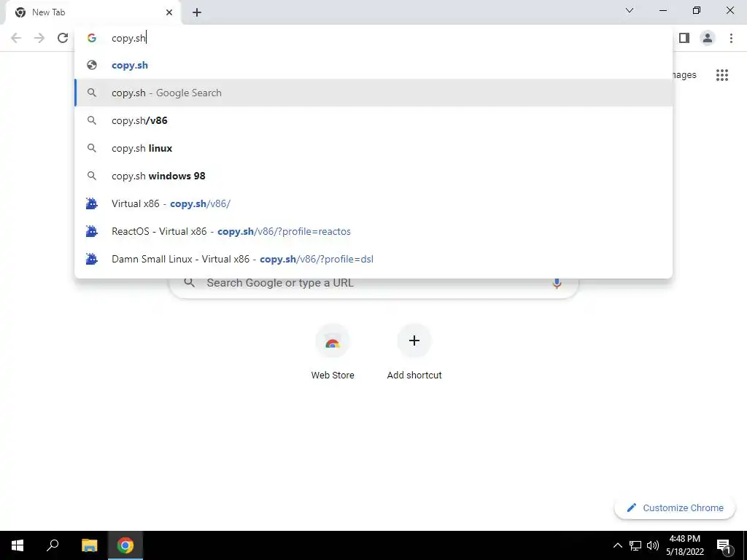
Task: Choose copy.sh - Google Search suggestion
Action: [x=373, y=93]
